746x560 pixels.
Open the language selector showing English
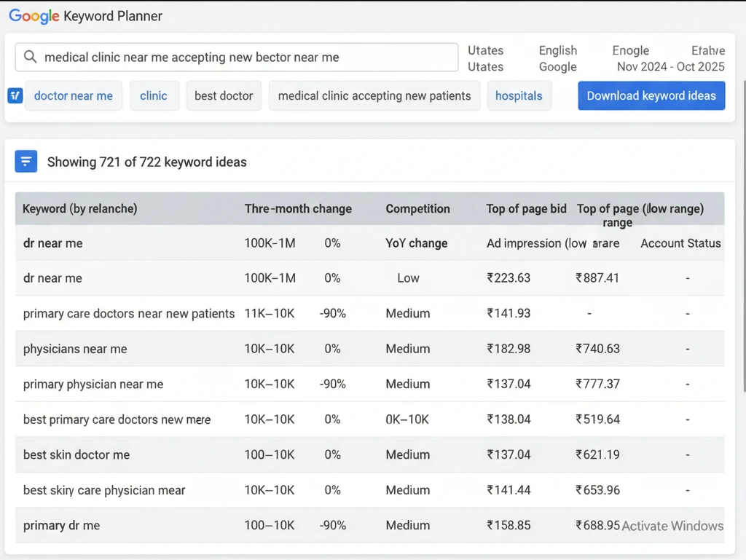click(x=557, y=58)
